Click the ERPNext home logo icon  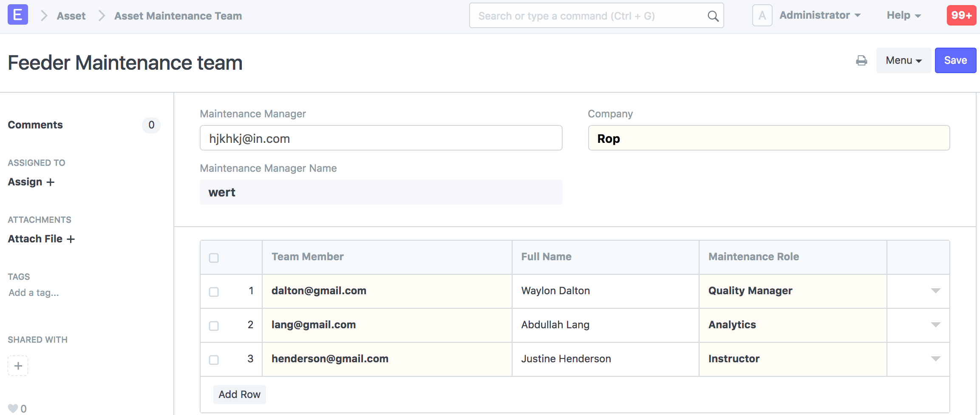pos(18,15)
